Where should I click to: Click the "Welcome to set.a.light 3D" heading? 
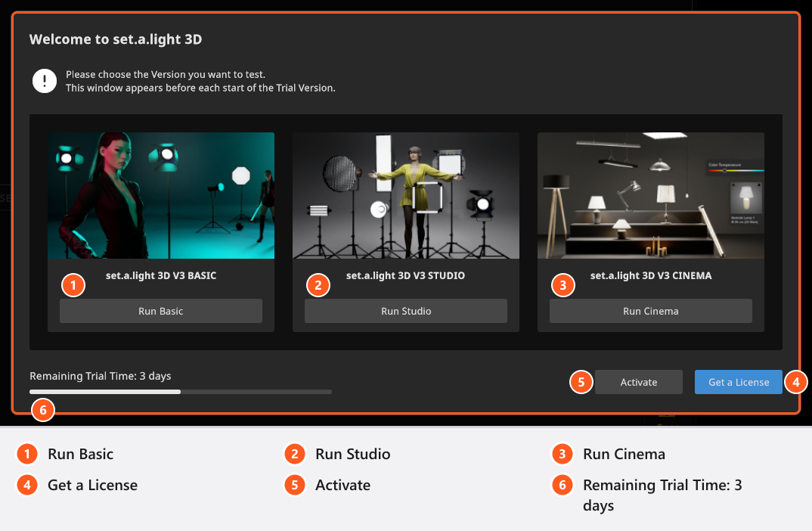[116, 39]
